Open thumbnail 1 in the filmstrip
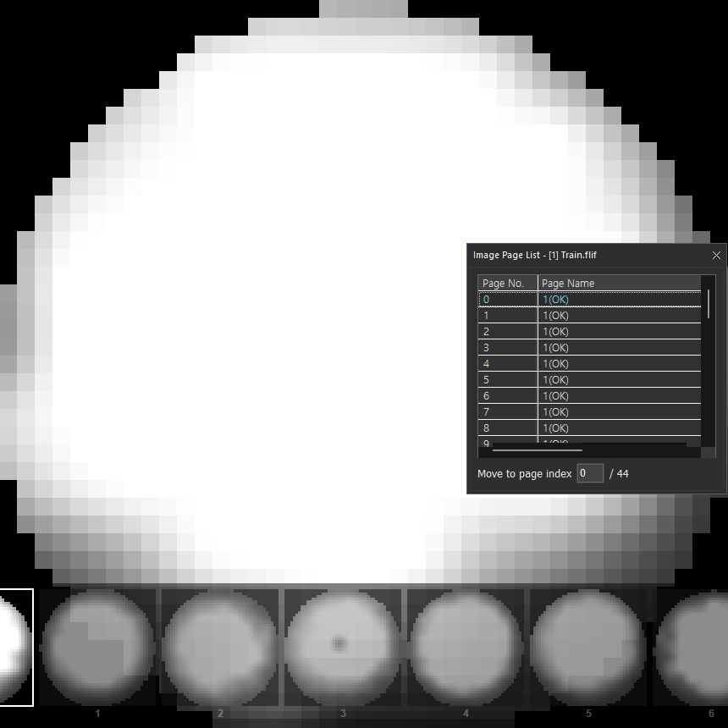 tap(97, 648)
